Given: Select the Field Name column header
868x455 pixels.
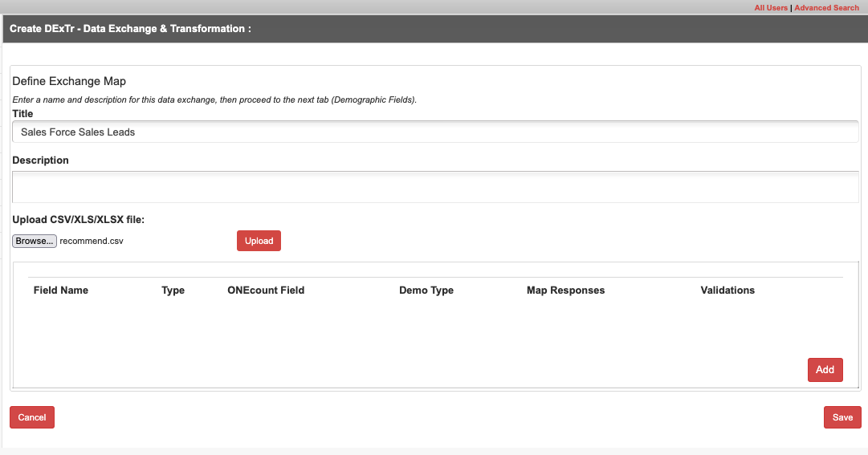Looking at the screenshot, I should (x=61, y=290).
